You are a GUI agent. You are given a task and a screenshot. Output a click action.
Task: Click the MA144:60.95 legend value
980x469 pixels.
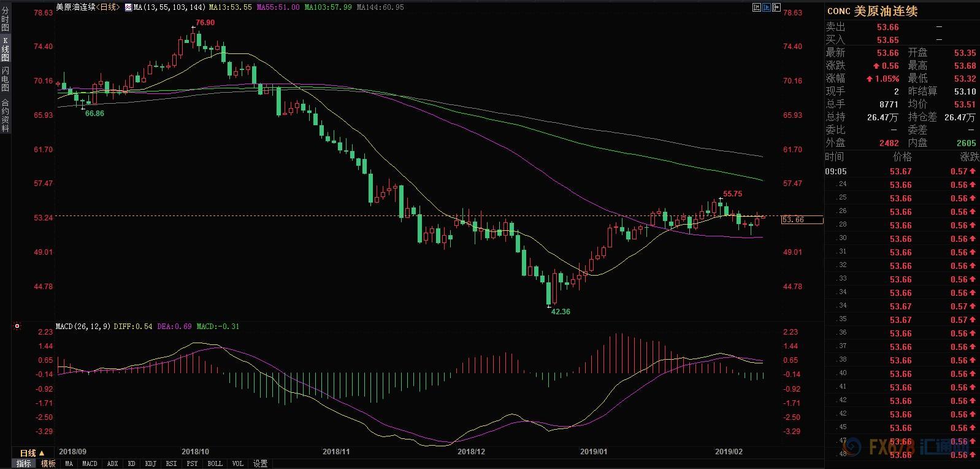(380, 7)
